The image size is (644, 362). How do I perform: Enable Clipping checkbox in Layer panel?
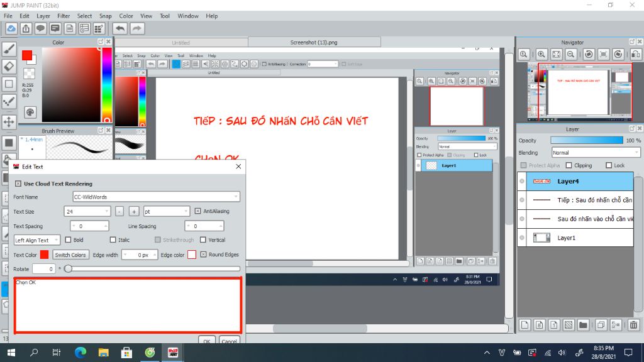pos(569,165)
